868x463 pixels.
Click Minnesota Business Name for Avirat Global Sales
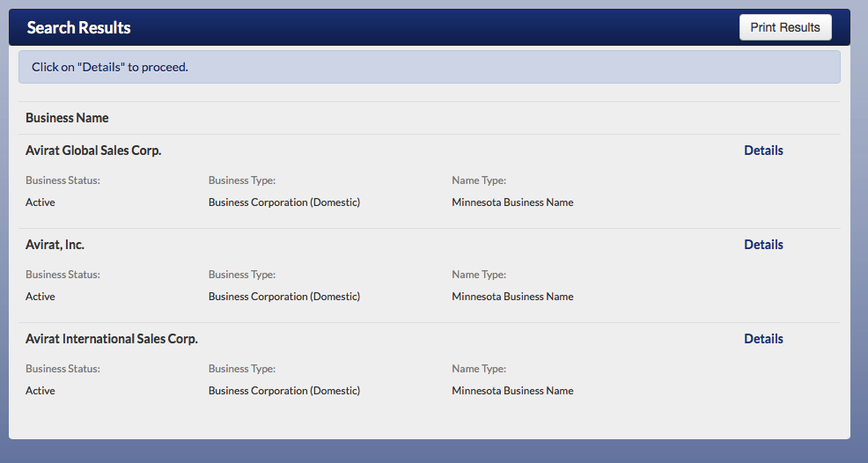[x=512, y=202]
